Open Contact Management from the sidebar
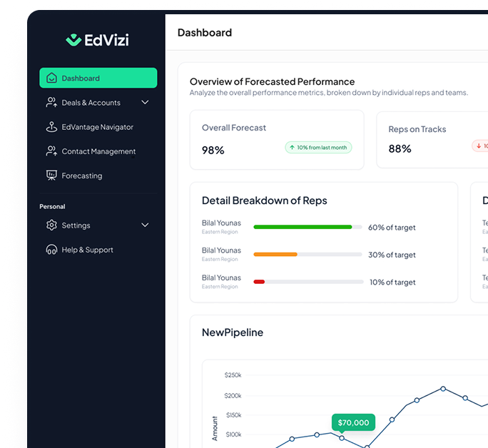 coord(98,151)
